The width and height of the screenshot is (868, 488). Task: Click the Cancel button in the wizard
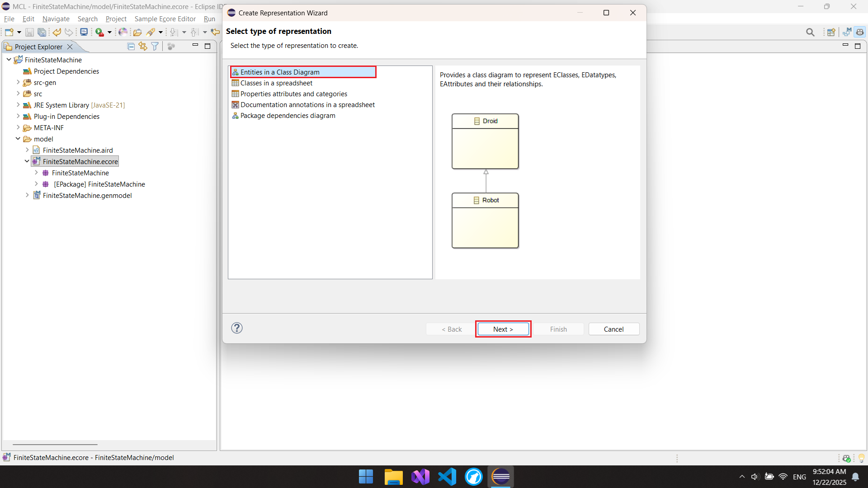coord(613,329)
